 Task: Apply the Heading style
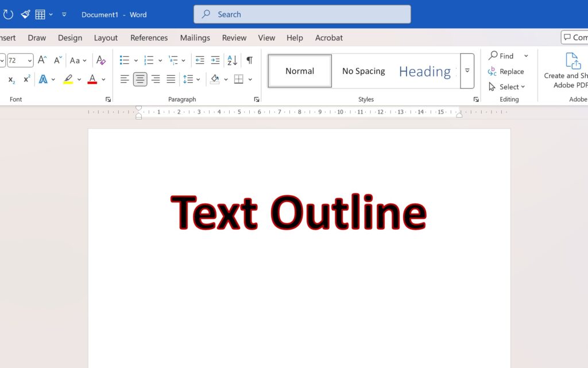425,71
